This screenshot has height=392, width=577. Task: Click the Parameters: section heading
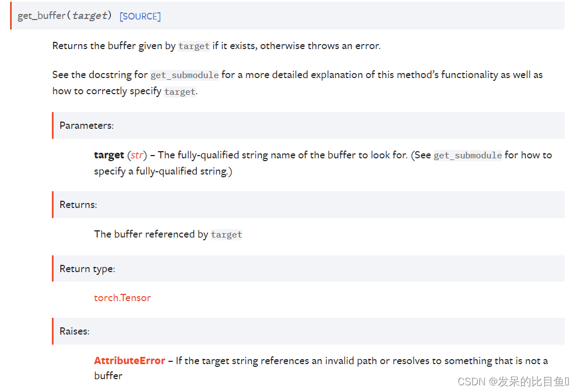tap(86, 125)
